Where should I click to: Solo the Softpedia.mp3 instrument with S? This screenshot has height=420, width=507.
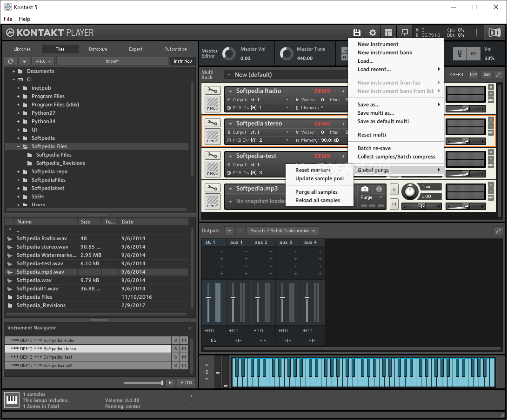394,190
